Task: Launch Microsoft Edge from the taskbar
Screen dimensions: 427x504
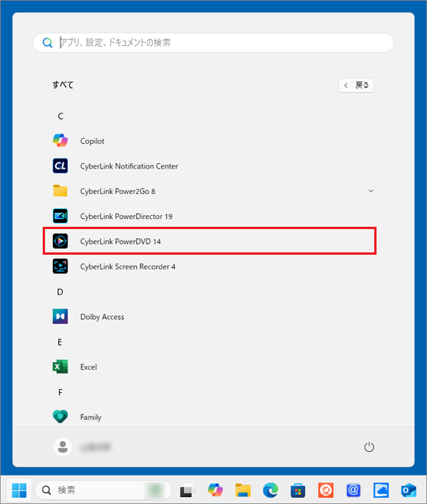Action: (x=270, y=490)
